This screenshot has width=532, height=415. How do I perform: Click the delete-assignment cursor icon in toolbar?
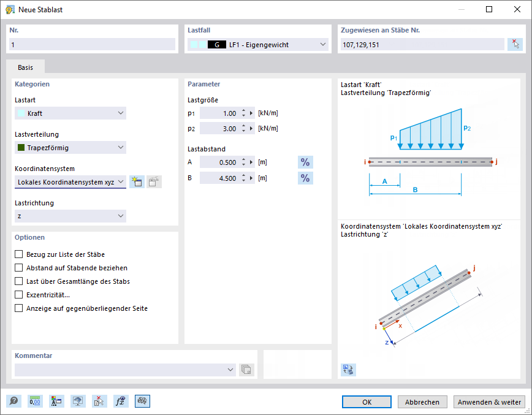[x=99, y=402]
